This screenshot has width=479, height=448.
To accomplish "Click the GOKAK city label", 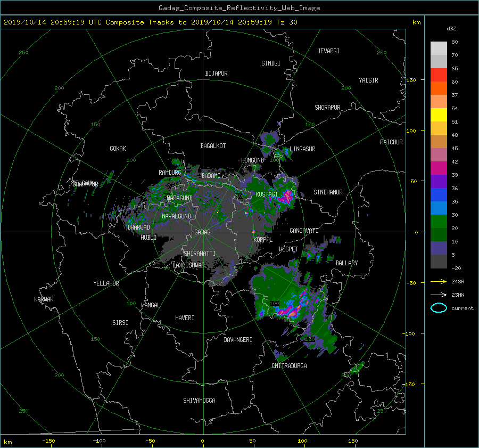I will coord(118,149).
